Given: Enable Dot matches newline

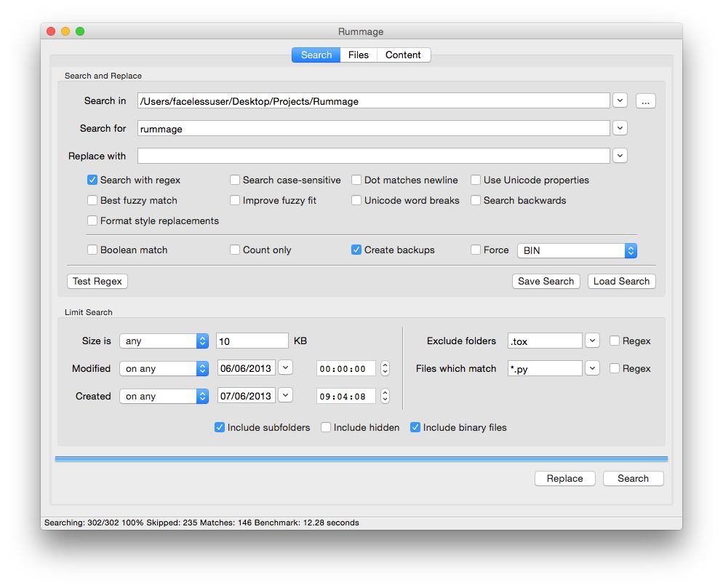Looking at the screenshot, I should 356,180.
